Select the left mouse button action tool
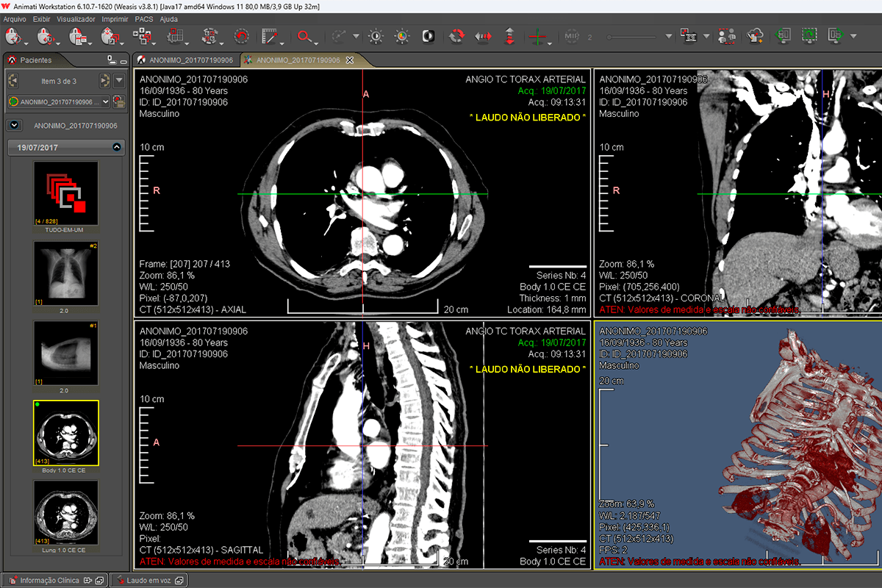This screenshot has width=882, height=588. pyautogui.click(x=13, y=35)
